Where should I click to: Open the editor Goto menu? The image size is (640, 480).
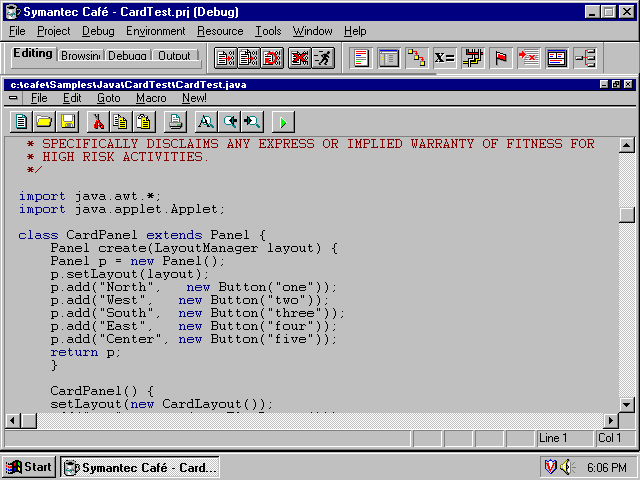pyautogui.click(x=109, y=98)
